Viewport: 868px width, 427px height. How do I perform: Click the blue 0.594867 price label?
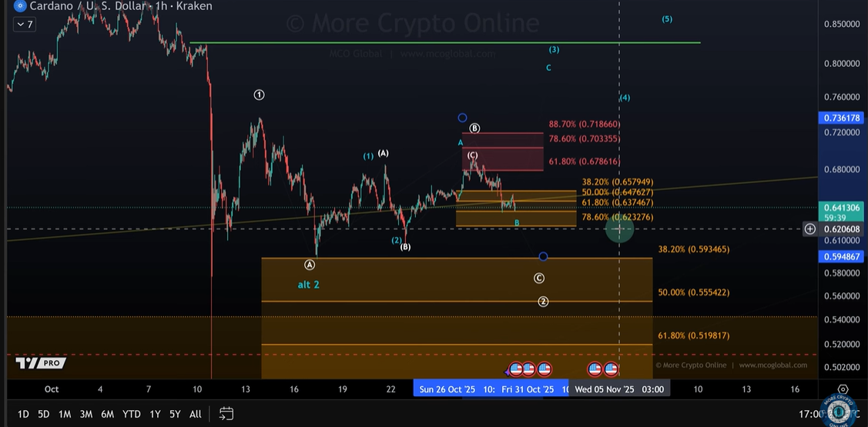841,257
